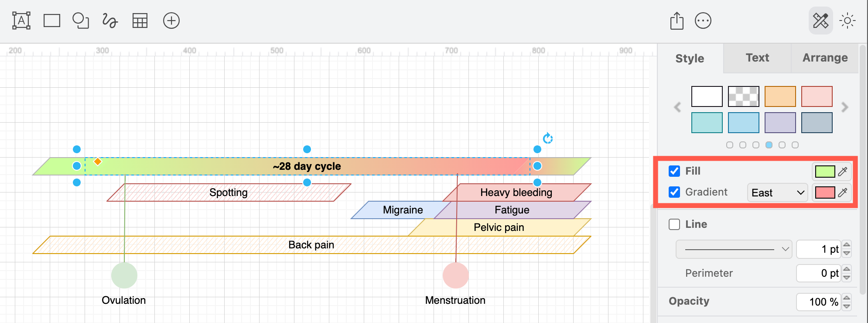
Task: Disable the Gradient checkbox
Action: [674, 192]
